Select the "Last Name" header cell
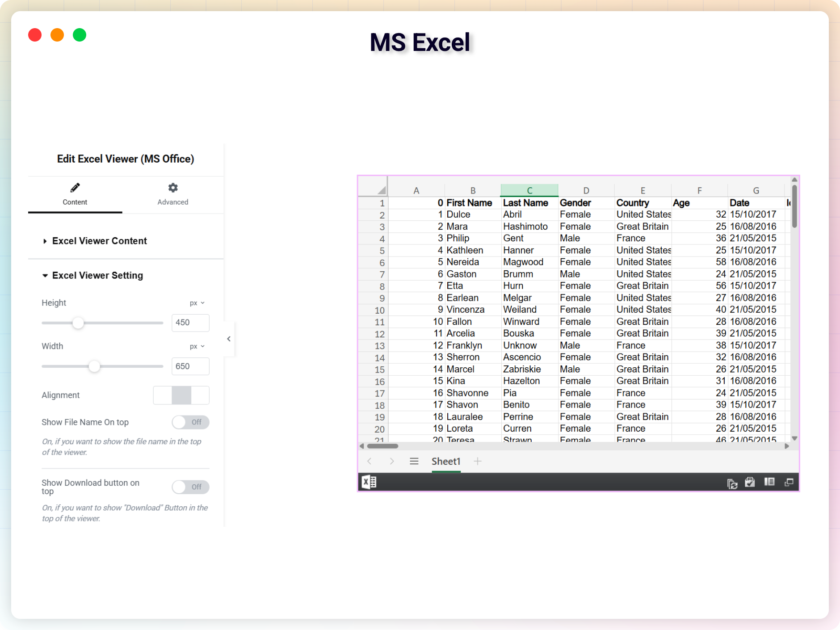The width and height of the screenshot is (840, 630). pyautogui.click(x=529, y=203)
